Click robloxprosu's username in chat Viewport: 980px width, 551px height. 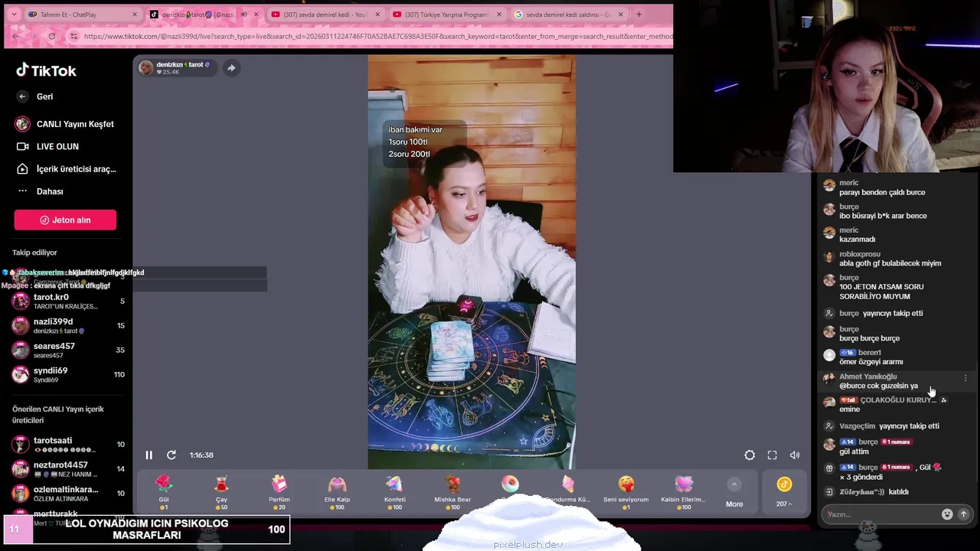point(860,254)
